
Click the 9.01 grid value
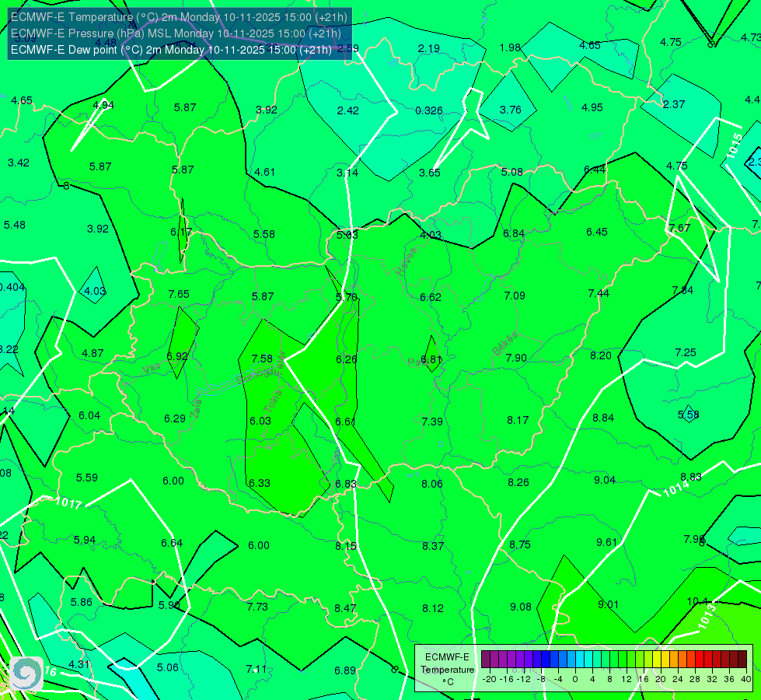click(608, 604)
